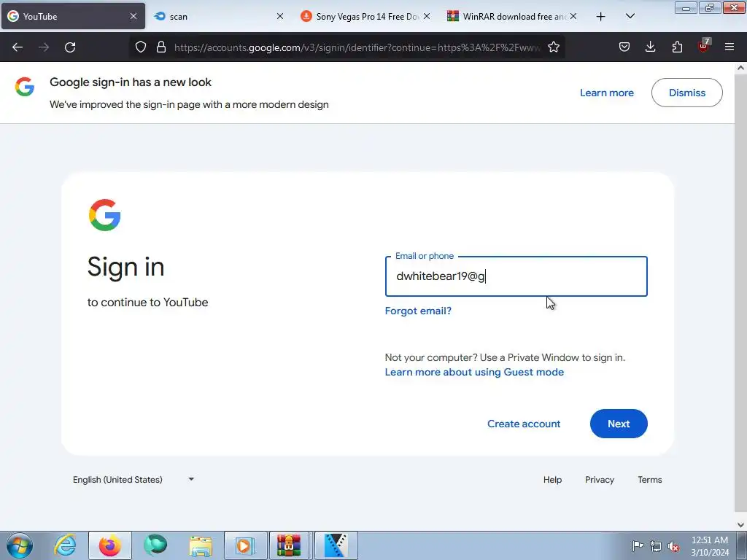Dismiss the new look banner
The height and width of the screenshot is (560, 747).
coord(687,93)
